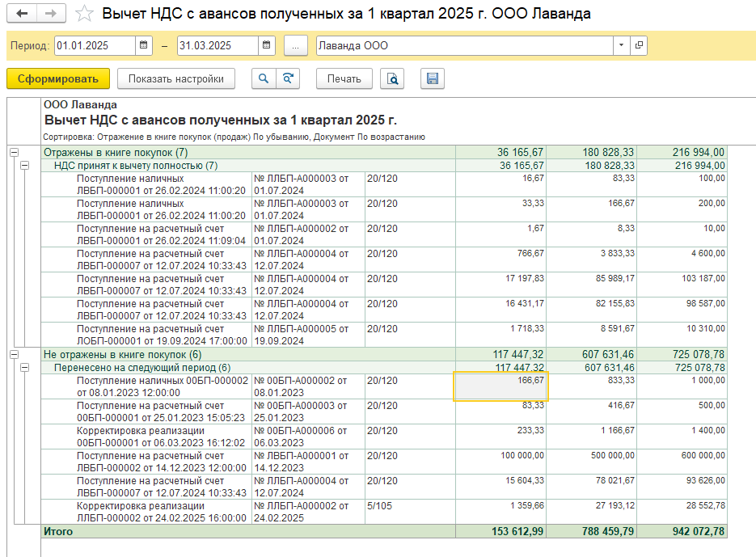Collapse 'НДС принят к вычету полностью' group

[24, 165]
